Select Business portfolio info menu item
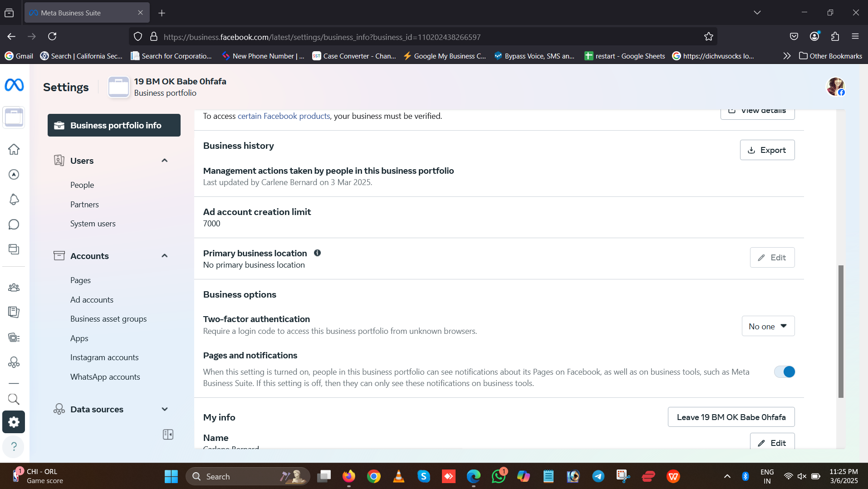Screen dimensions: 868x489 coord(114,125)
